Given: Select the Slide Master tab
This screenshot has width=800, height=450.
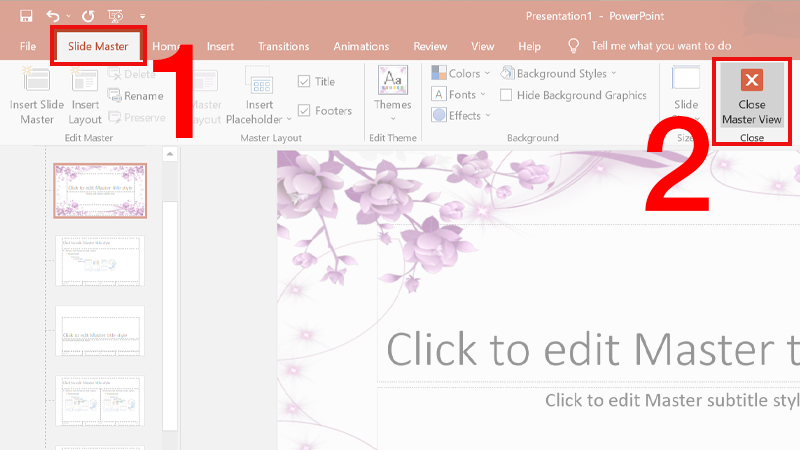Looking at the screenshot, I should click(x=98, y=46).
